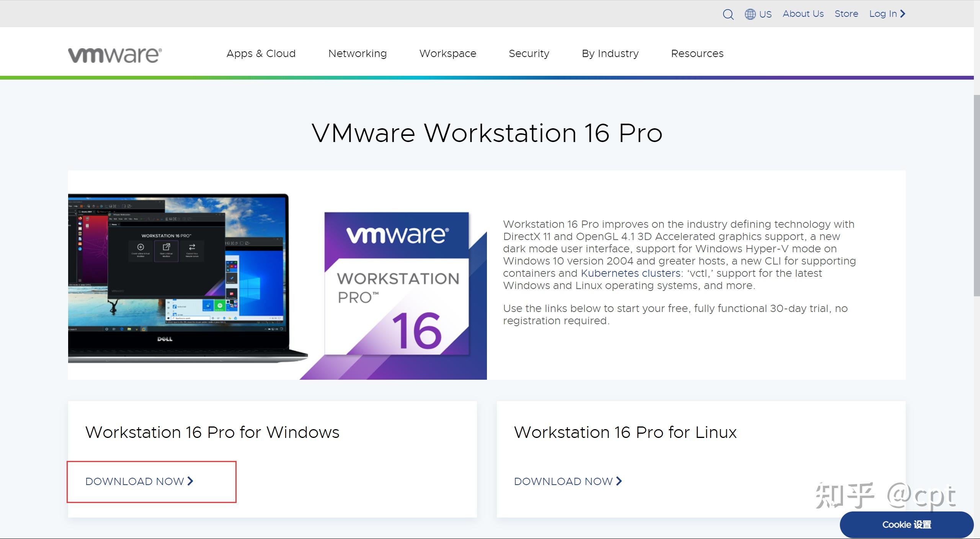Click the globe region icon
The height and width of the screenshot is (539, 980).
(750, 14)
